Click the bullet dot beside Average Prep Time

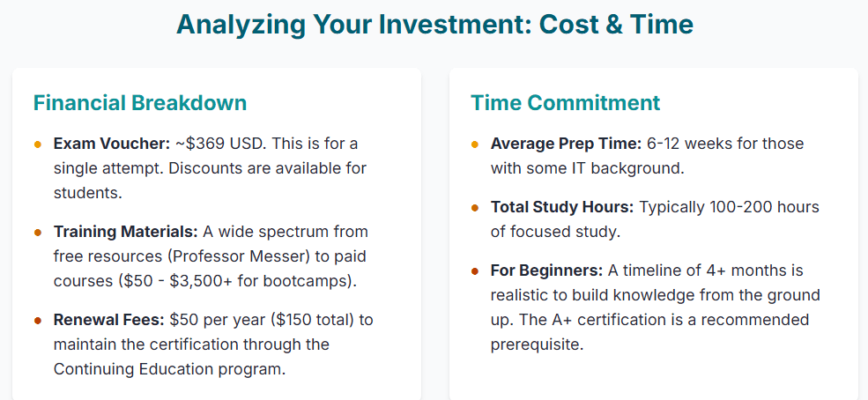pyautogui.click(x=475, y=144)
